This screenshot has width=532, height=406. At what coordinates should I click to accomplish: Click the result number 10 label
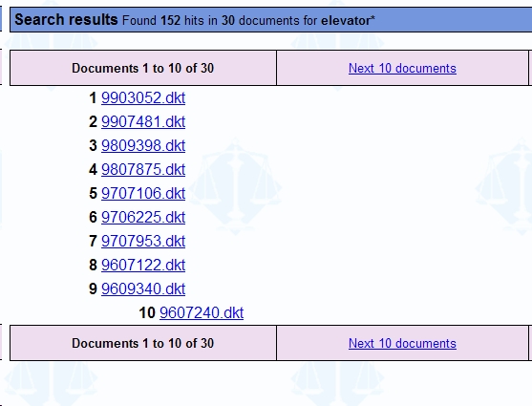coord(147,313)
